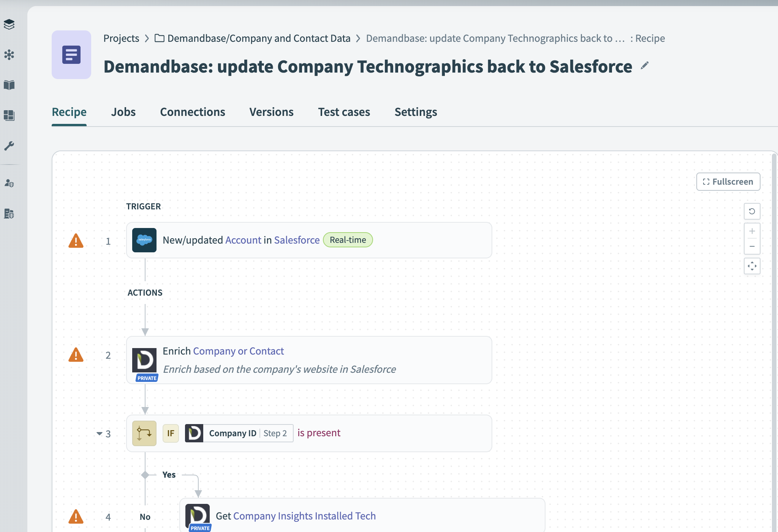778x532 pixels.
Task: Open the book icon in sidebar
Action: tap(9, 85)
